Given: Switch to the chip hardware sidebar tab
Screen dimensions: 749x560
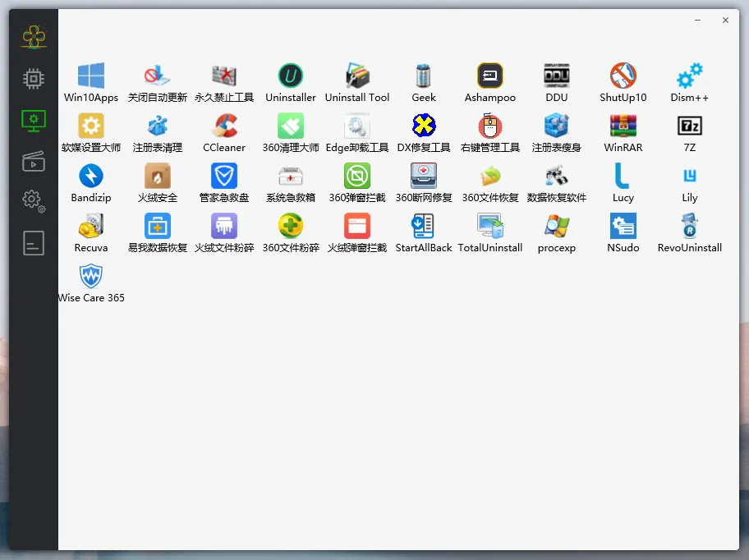Looking at the screenshot, I should tap(34, 79).
